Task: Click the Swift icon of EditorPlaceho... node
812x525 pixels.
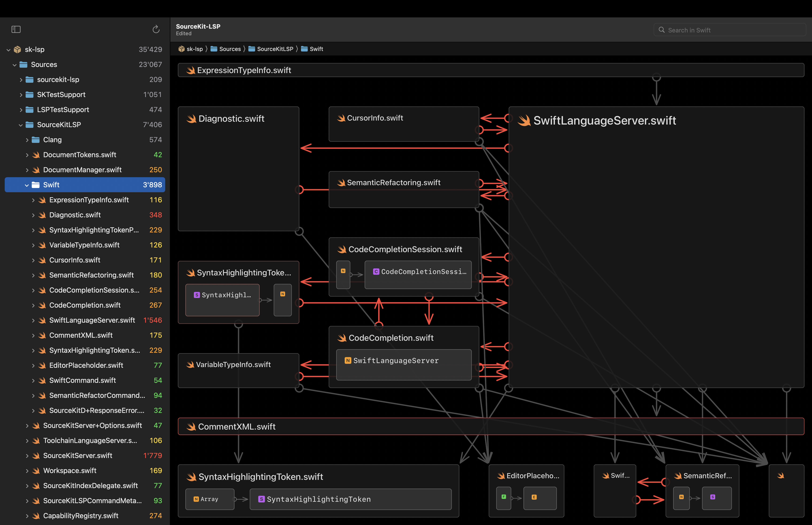Action: 501,476
